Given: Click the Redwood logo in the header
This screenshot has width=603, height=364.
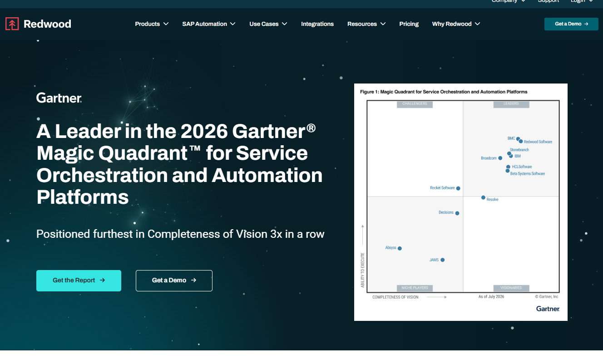Looking at the screenshot, I should (x=38, y=24).
